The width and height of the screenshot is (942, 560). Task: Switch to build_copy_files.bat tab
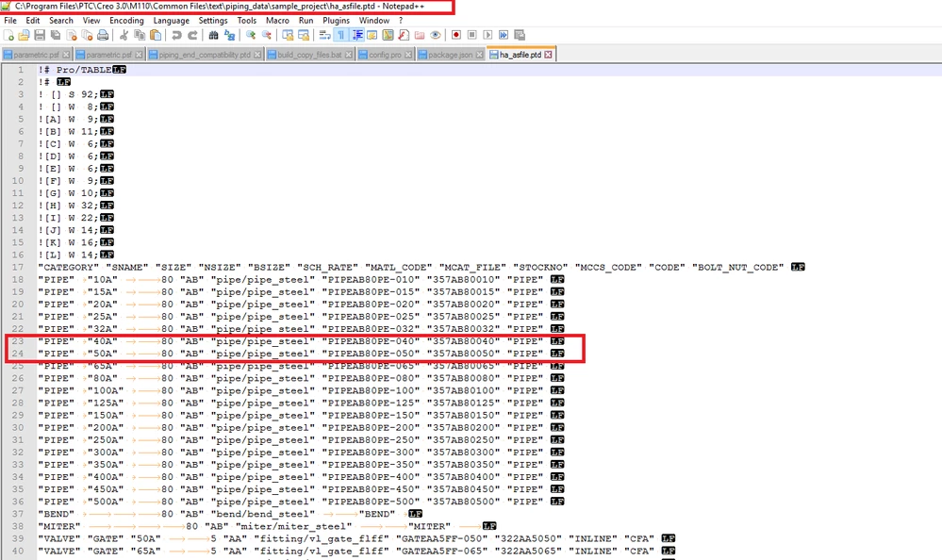click(x=310, y=55)
